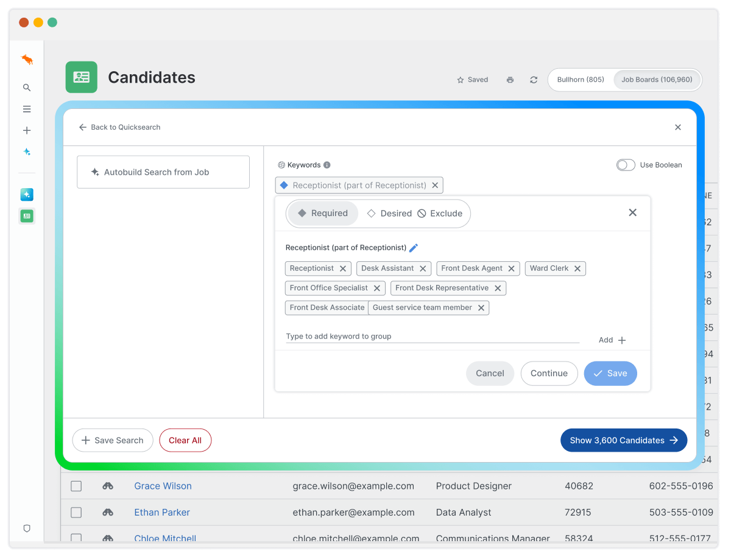Viewport: 731px width, 560px height.
Task: Click the Save Search button
Action: click(x=112, y=440)
